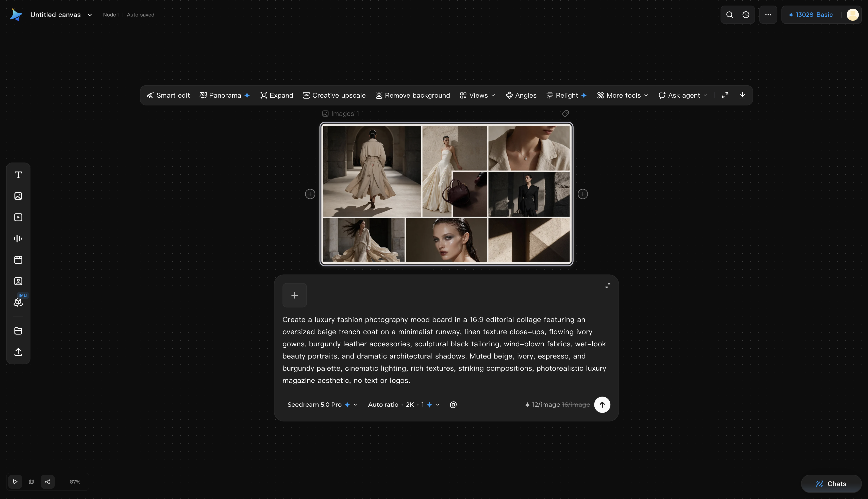Screen dimensions: 868x499
Task: Click Panorama in the image toolbar
Action: pyautogui.click(x=225, y=95)
